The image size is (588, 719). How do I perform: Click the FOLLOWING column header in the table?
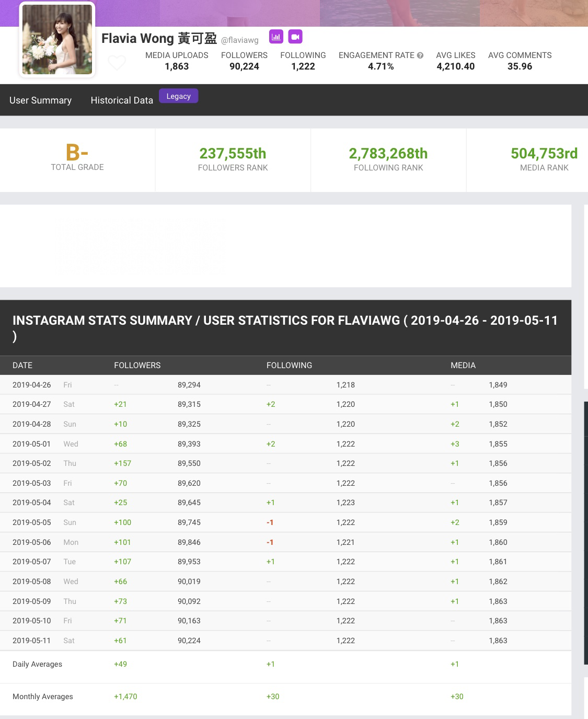tap(289, 366)
